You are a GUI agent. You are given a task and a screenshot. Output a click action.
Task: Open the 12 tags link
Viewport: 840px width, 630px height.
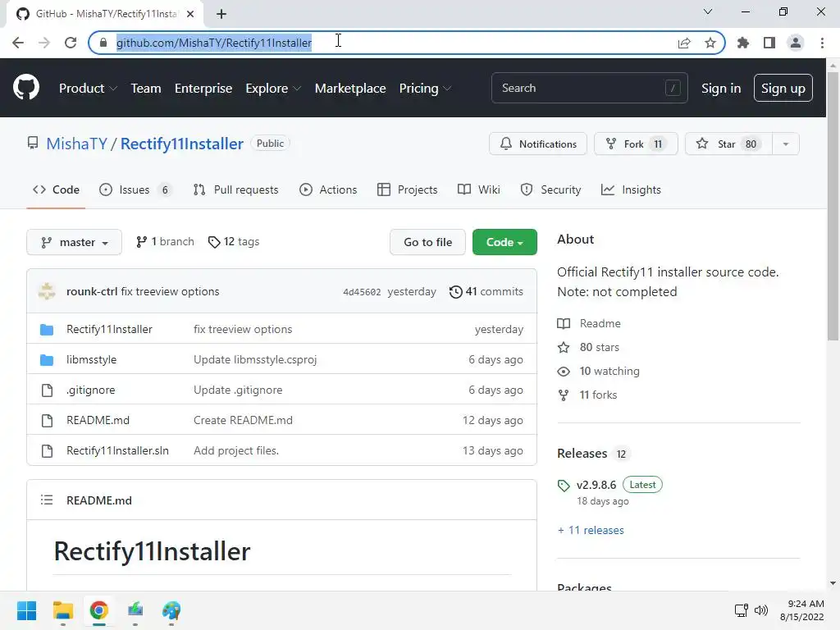pyautogui.click(x=234, y=242)
